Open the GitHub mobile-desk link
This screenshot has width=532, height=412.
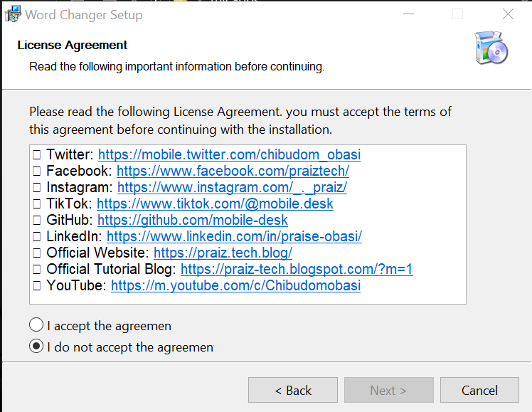pos(192,220)
